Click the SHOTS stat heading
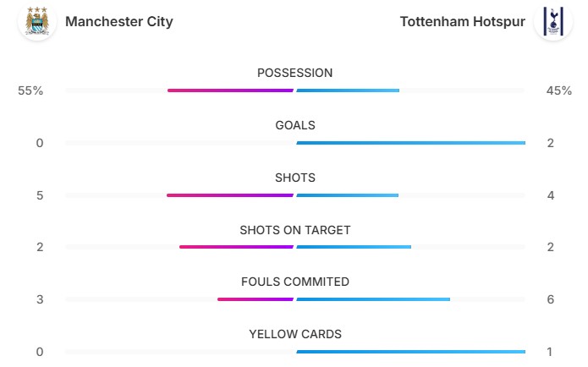 point(294,178)
